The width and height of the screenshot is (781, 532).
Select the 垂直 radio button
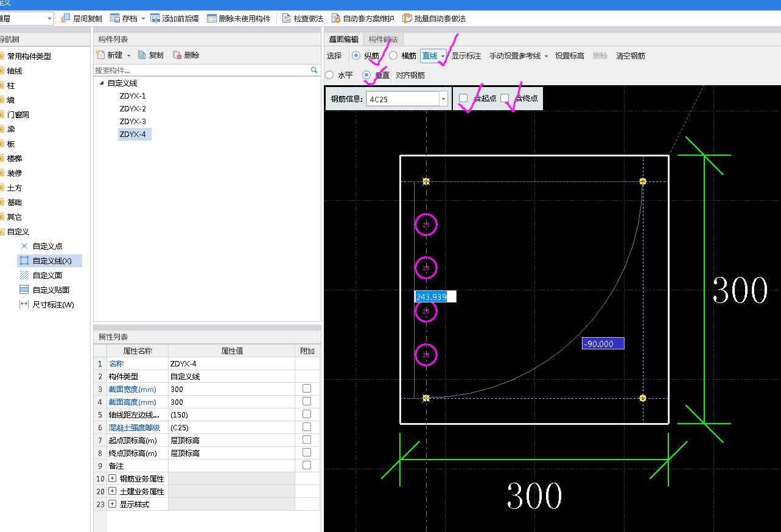[x=366, y=75]
